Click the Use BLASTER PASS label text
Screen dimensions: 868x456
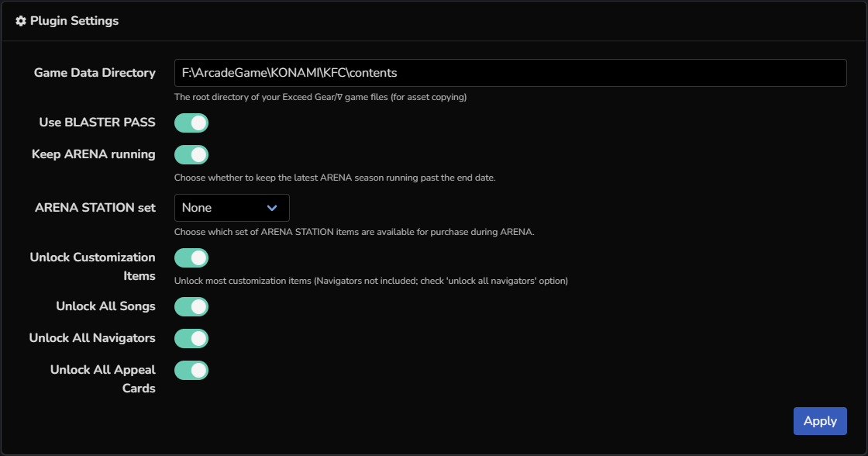point(97,123)
